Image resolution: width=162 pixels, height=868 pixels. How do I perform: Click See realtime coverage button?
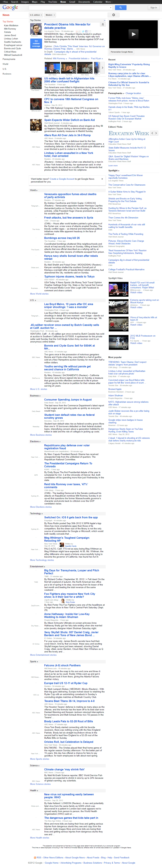pos(36,43)
